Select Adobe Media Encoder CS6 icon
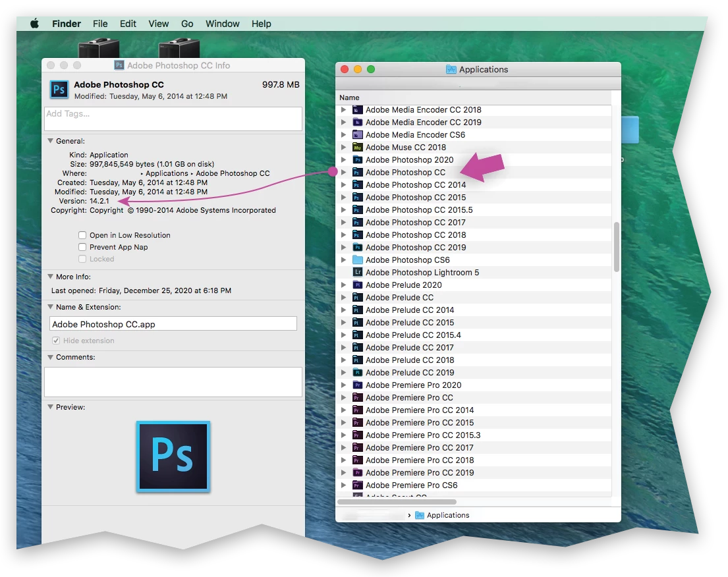This screenshot has width=728, height=577. click(358, 134)
